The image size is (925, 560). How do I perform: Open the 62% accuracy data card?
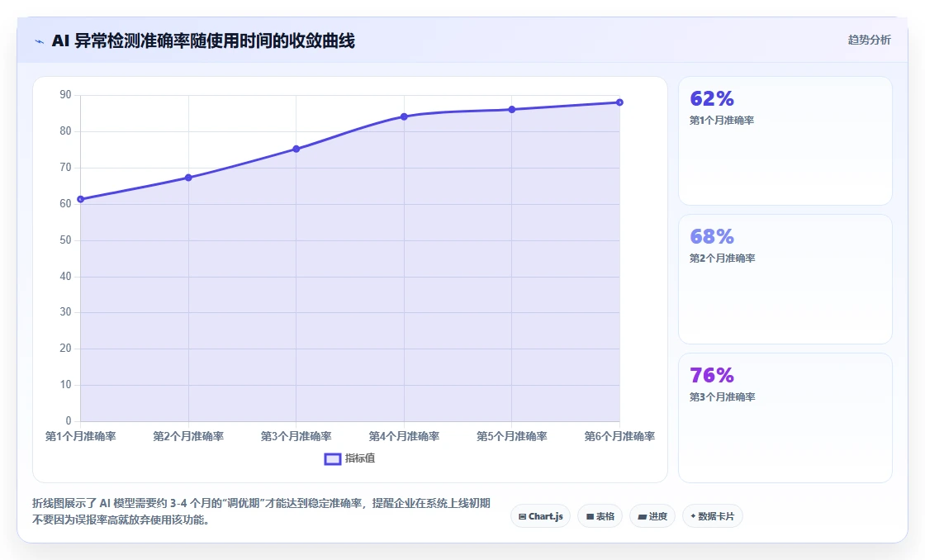(x=785, y=141)
